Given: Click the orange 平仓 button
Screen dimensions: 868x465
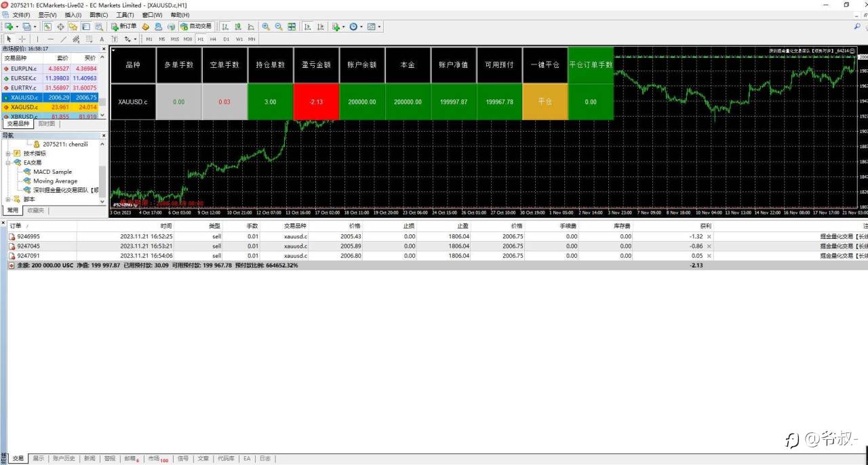Looking at the screenshot, I should [545, 102].
